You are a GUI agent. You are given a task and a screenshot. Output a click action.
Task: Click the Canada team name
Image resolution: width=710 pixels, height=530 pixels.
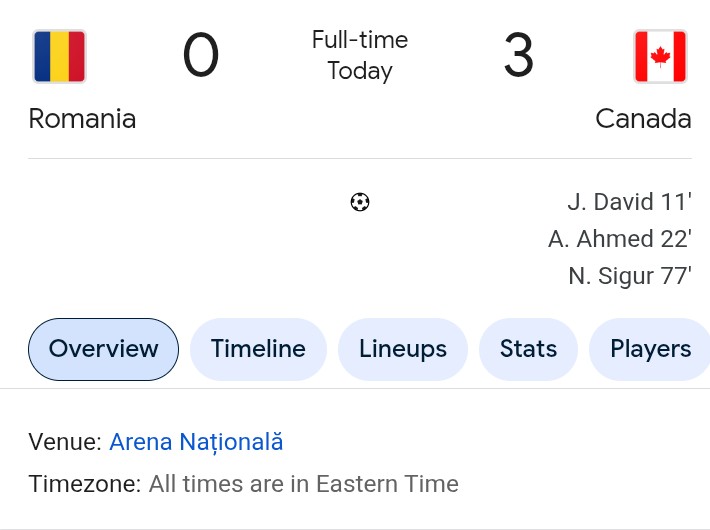643,119
